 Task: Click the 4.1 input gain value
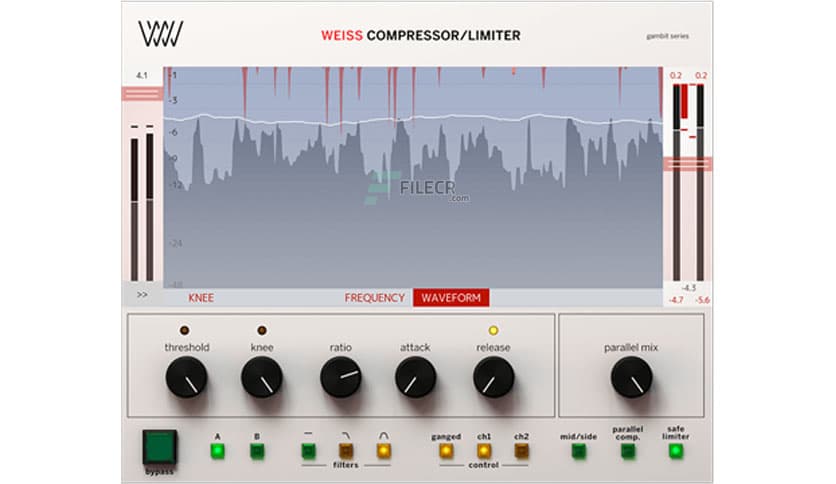click(x=141, y=76)
